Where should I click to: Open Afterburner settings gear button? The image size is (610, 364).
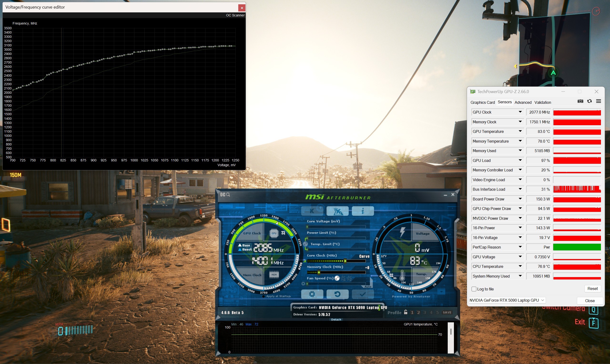tap(312, 294)
